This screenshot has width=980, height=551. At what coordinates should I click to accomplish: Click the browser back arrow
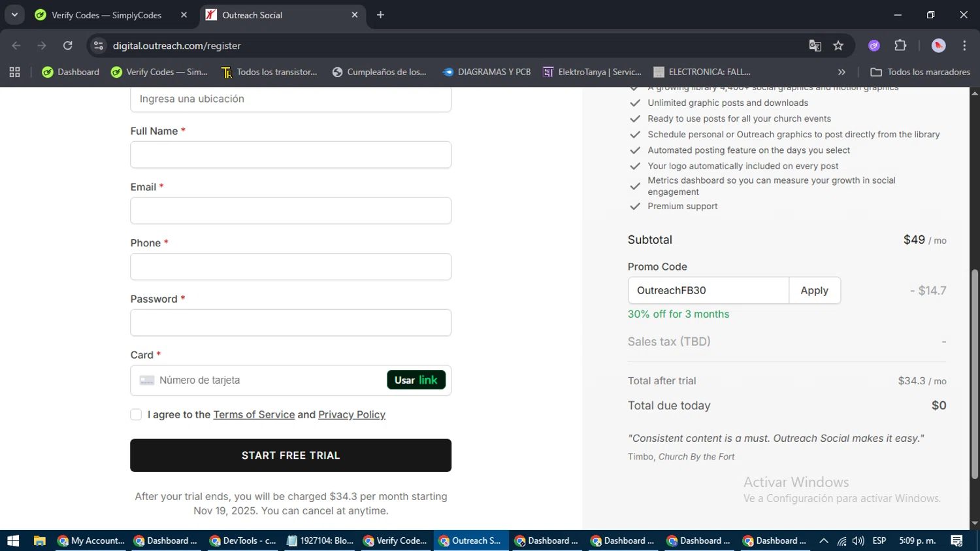tap(16, 46)
